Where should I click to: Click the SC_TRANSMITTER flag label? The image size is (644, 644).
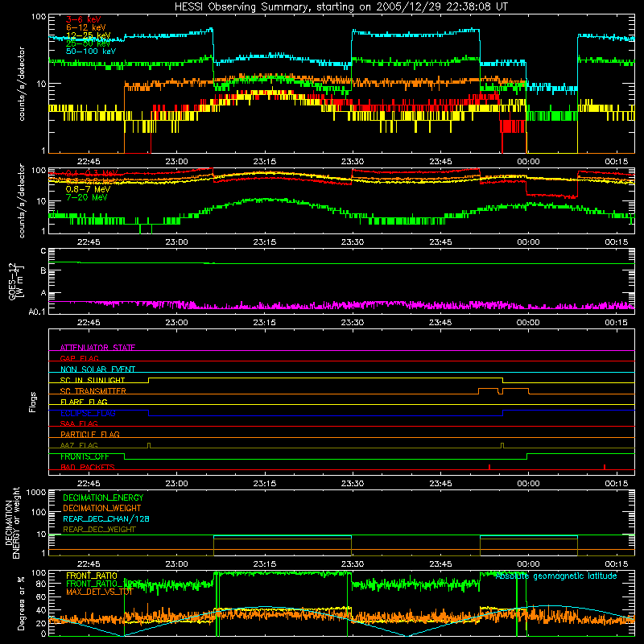click(x=93, y=390)
